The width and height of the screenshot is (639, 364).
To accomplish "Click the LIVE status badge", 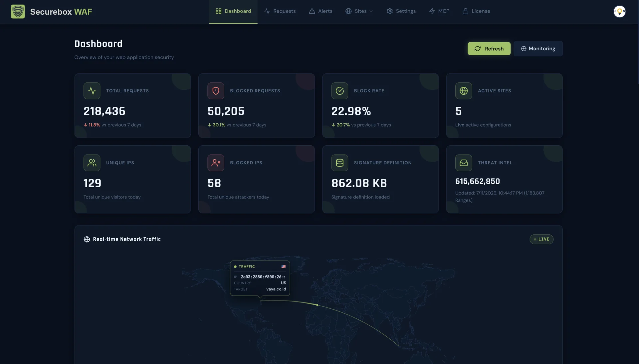I will coord(541,239).
